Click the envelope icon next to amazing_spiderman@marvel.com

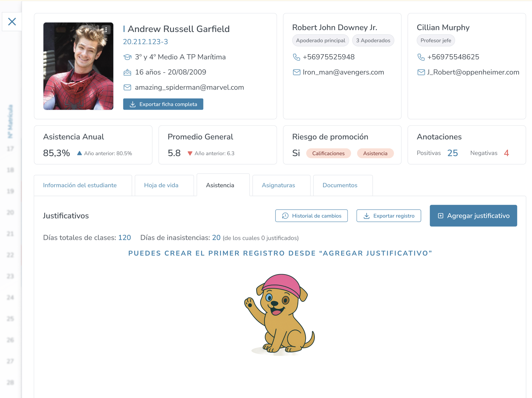click(x=127, y=87)
